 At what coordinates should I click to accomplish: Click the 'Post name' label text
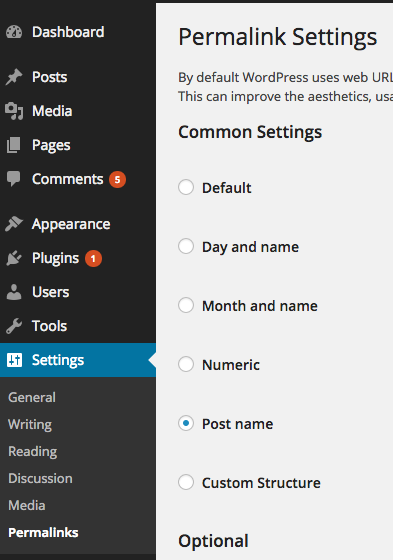238,424
